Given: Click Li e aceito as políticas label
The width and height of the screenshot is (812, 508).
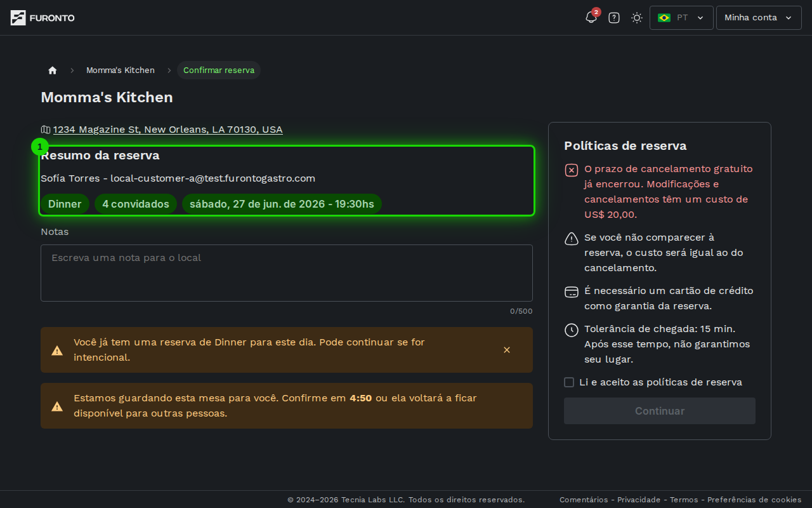Looking at the screenshot, I should point(661,382).
